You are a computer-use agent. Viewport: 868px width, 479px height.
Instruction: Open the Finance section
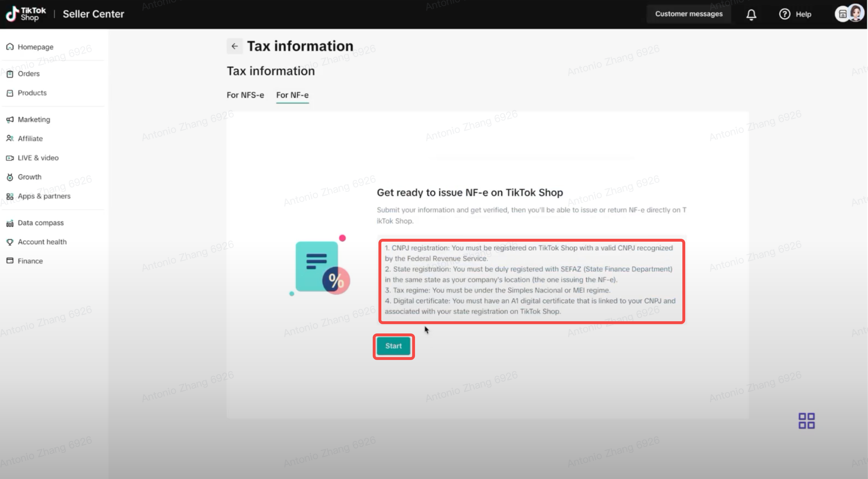30,261
